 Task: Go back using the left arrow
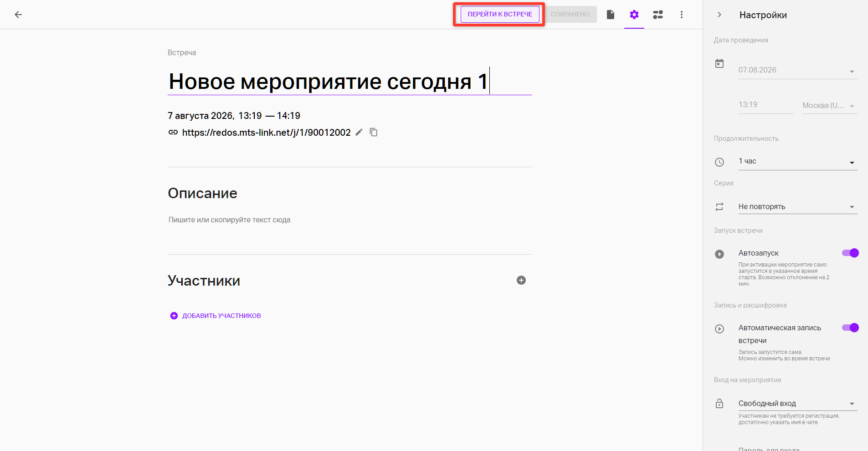pos(18,15)
